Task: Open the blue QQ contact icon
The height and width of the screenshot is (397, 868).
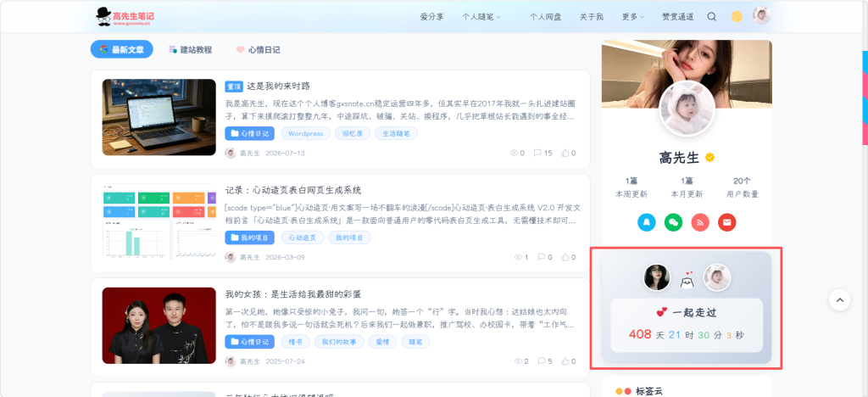Action: pyautogui.click(x=646, y=222)
